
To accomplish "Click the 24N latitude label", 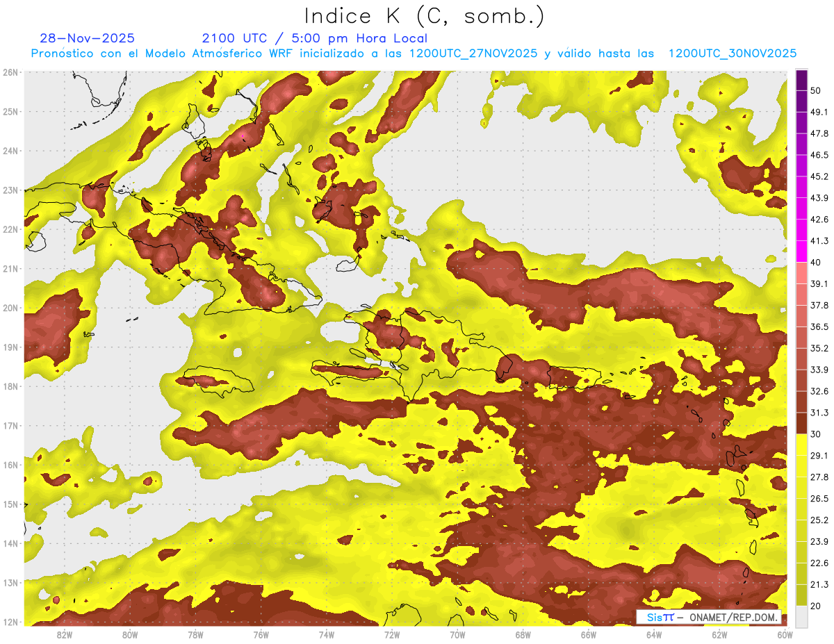I will click(10, 150).
